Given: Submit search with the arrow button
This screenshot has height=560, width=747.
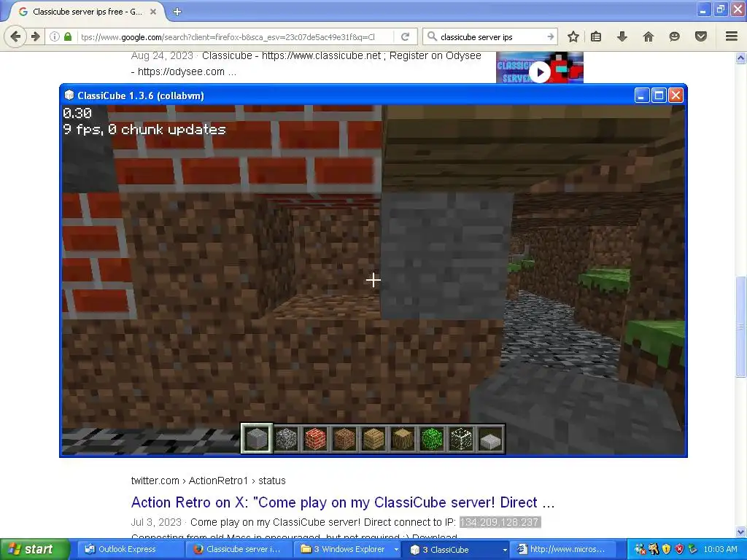Looking at the screenshot, I should pos(550,36).
